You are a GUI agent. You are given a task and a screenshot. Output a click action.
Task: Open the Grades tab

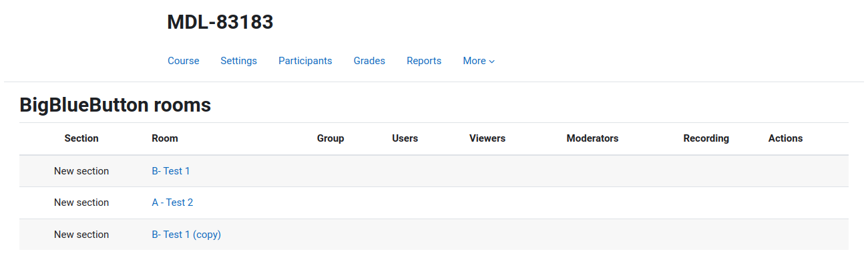point(369,61)
